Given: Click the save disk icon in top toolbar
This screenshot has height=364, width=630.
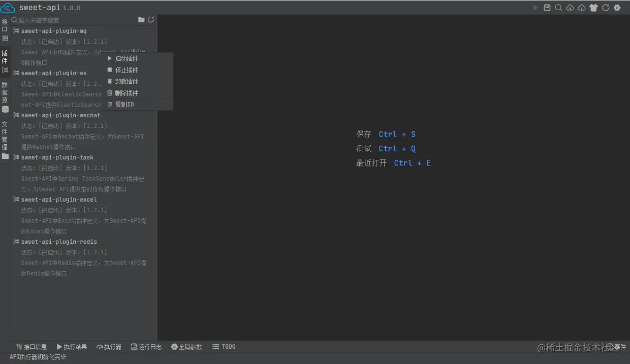Looking at the screenshot, I should click(x=547, y=8).
